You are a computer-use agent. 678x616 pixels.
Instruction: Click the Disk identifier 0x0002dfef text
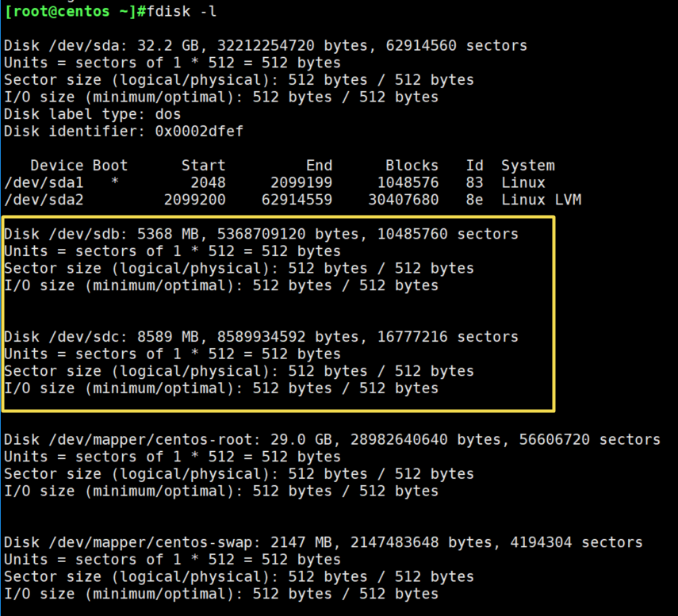(x=123, y=131)
